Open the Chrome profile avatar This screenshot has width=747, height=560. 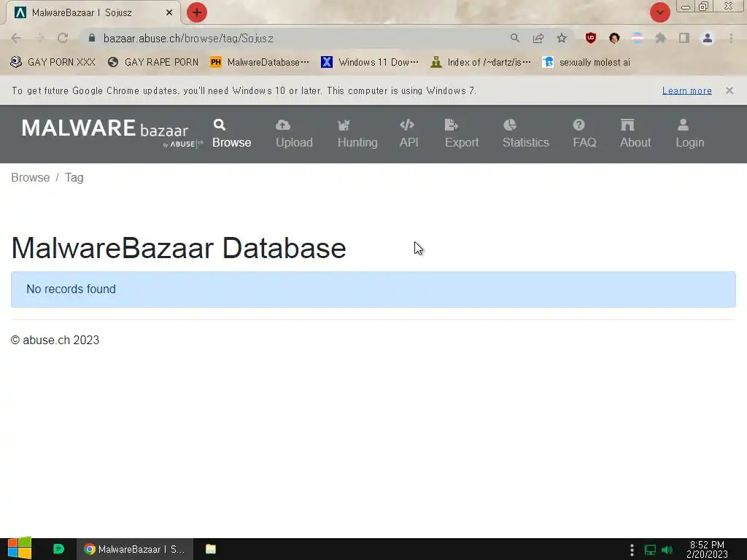tap(708, 38)
